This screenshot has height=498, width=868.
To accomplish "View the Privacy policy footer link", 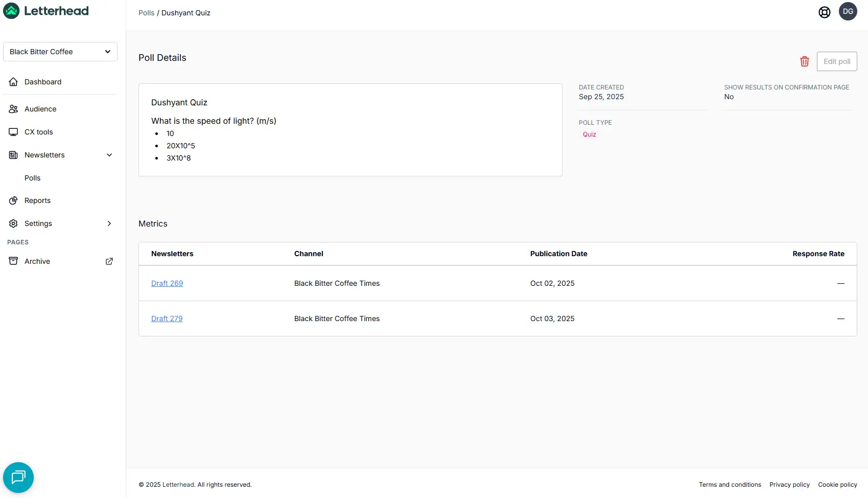I will 789,485.
